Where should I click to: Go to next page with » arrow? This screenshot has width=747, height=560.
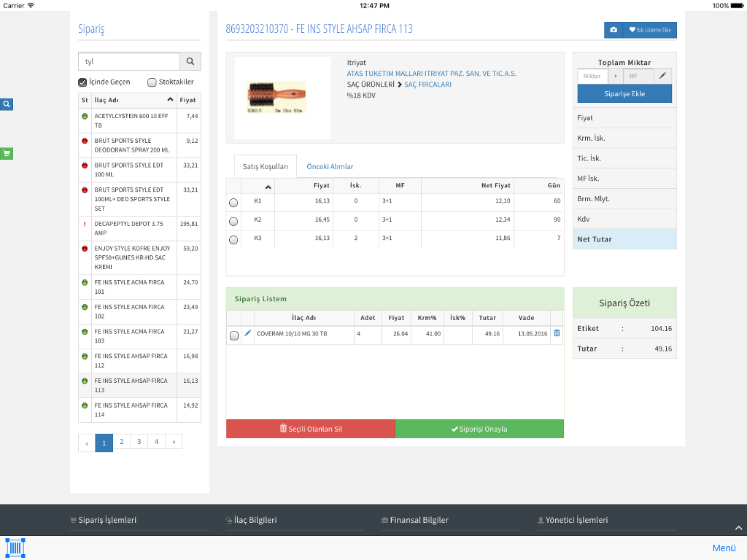pyautogui.click(x=174, y=442)
